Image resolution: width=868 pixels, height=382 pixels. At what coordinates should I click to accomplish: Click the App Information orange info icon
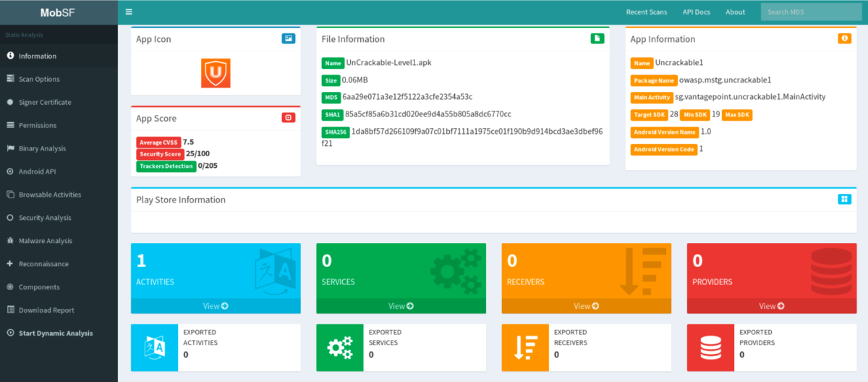[843, 38]
